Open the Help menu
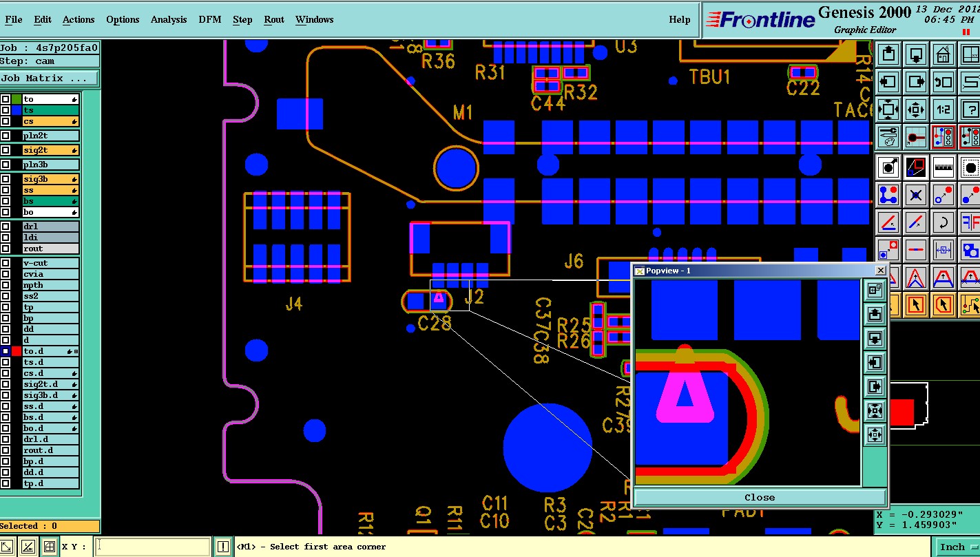This screenshot has width=980, height=557. coord(680,19)
